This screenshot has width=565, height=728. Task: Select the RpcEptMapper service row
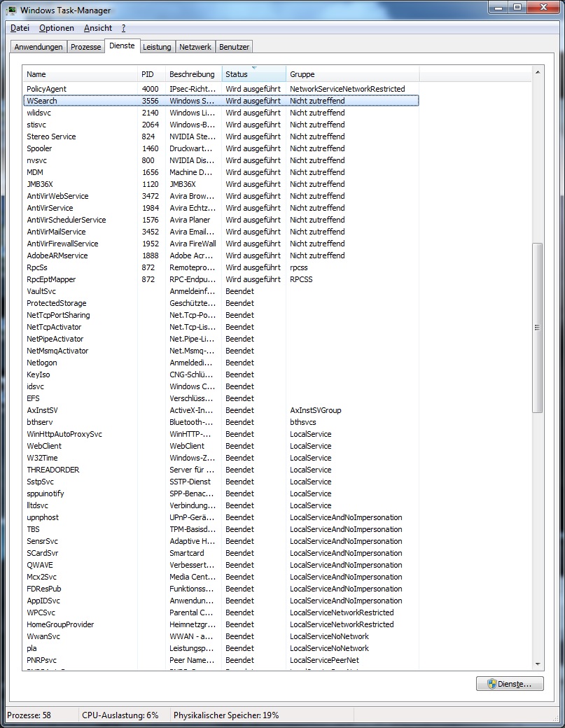[221, 279]
